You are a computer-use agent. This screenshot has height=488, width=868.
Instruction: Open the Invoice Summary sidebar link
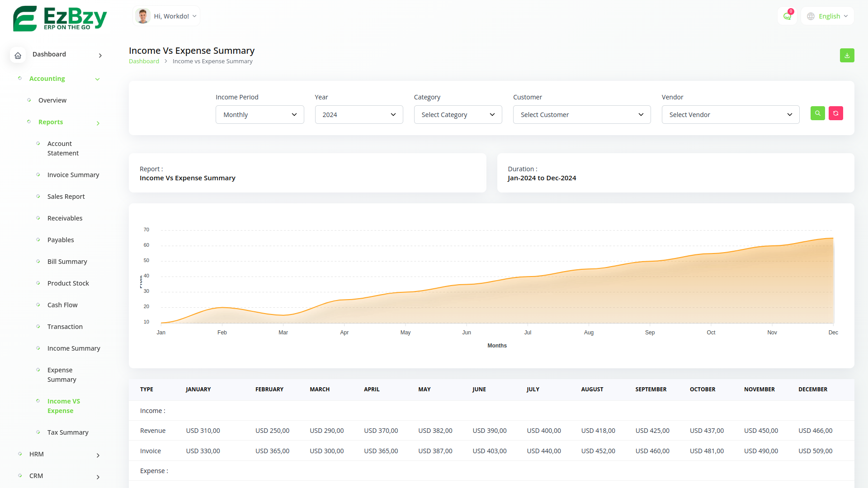pos(73,175)
